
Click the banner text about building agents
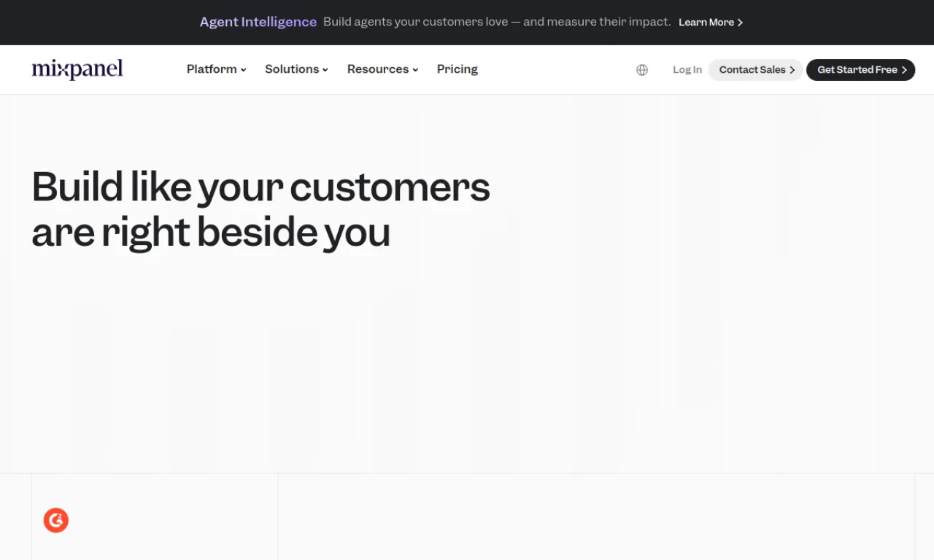pyautogui.click(x=497, y=22)
